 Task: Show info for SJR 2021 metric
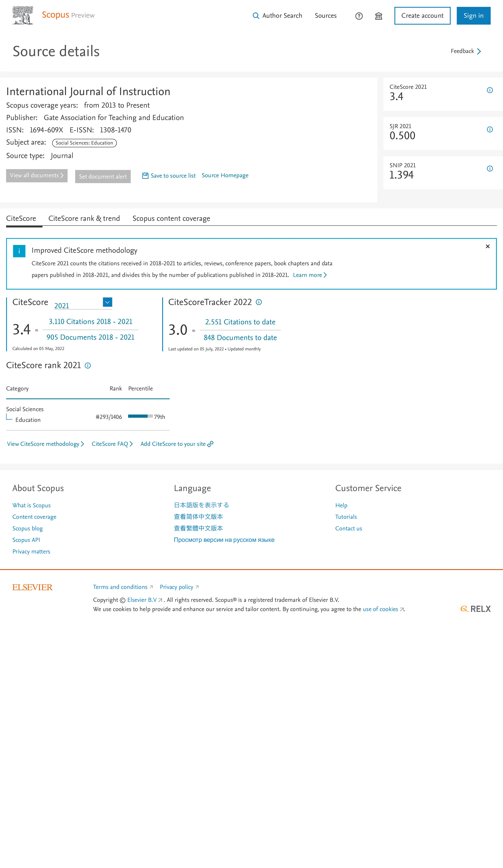490,130
